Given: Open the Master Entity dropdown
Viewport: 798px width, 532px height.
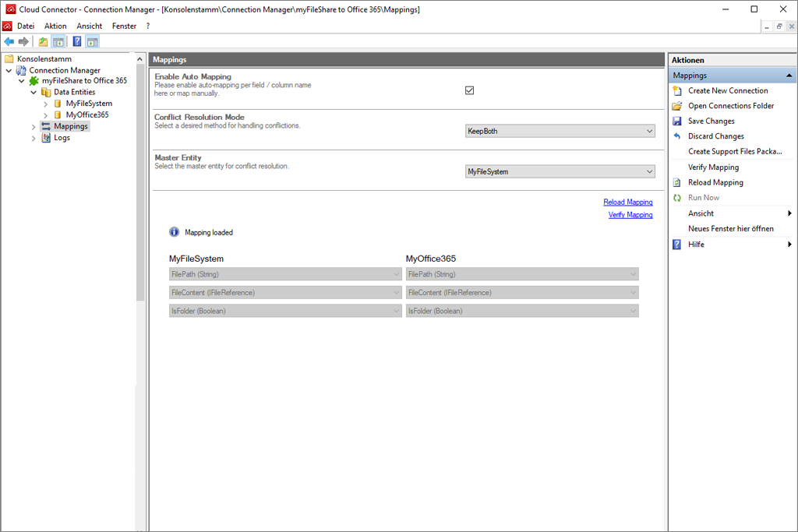Looking at the screenshot, I should 560,171.
